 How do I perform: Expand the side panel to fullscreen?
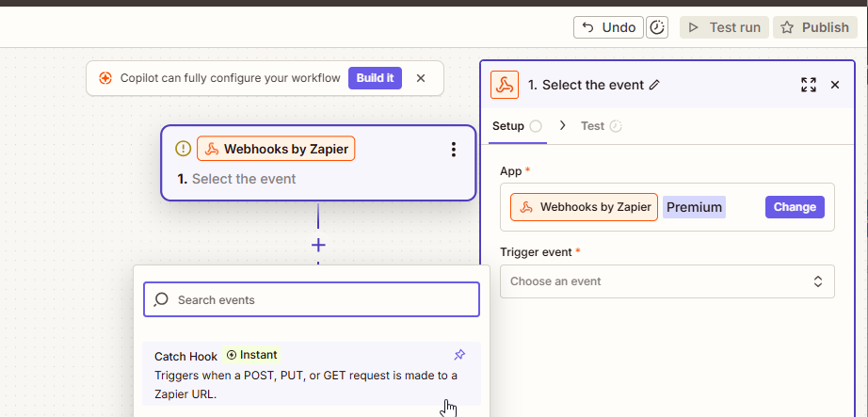[x=808, y=85]
